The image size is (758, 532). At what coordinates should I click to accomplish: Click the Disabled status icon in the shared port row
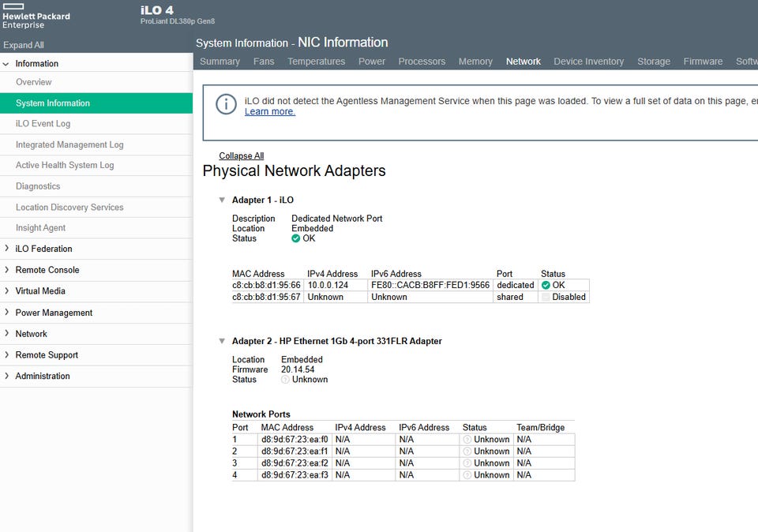546,297
